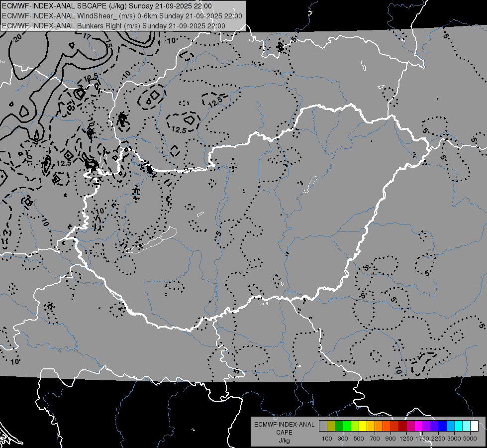The width and height of the screenshot is (487, 448).
Task: Select the purple legend swatch
Action: coord(427,426)
